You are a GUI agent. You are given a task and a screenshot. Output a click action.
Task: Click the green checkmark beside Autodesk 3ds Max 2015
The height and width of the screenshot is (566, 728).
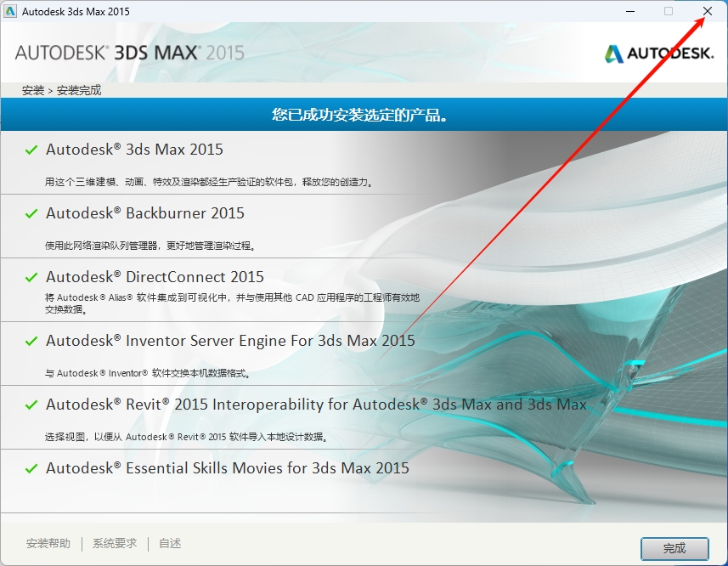pos(31,150)
